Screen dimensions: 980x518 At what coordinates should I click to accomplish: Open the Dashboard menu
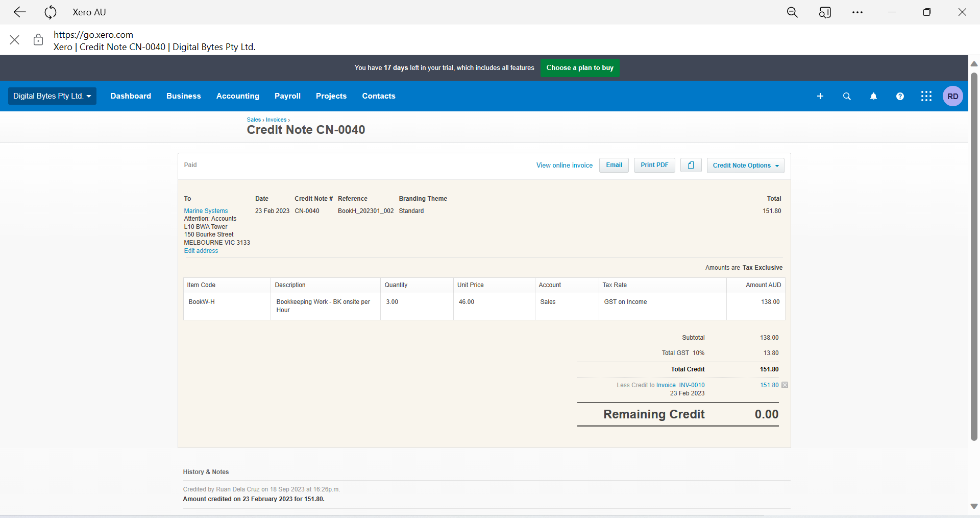pyautogui.click(x=131, y=96)
